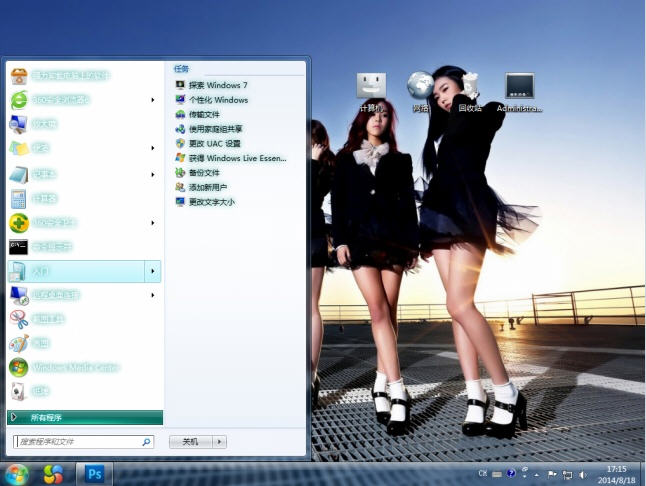Screen dimensions: 646x486
Task: Click the Windows Start orb
Action: pyautogui.click(x=17, y=473)
